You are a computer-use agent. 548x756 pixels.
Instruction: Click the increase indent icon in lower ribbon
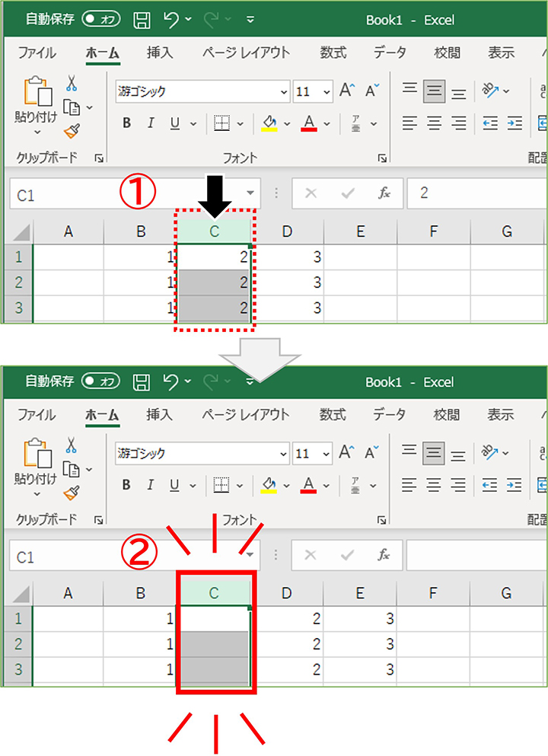(x=515, y=485)
